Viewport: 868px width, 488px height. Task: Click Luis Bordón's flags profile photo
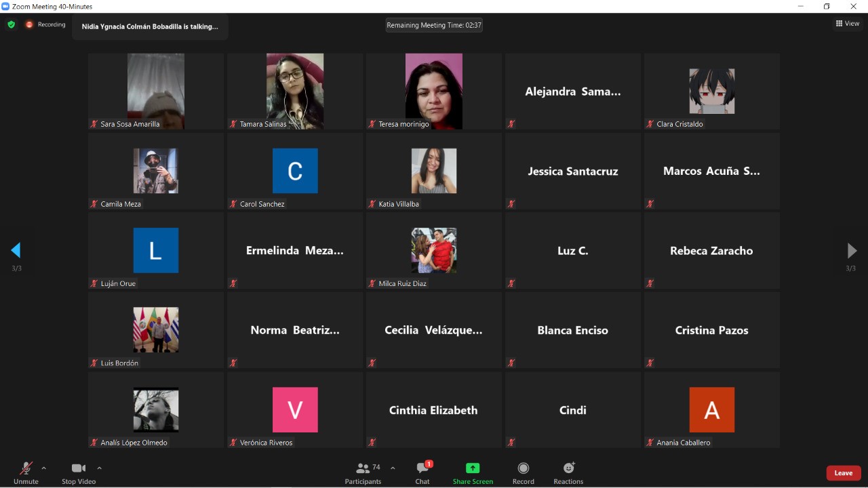point(156,330)
